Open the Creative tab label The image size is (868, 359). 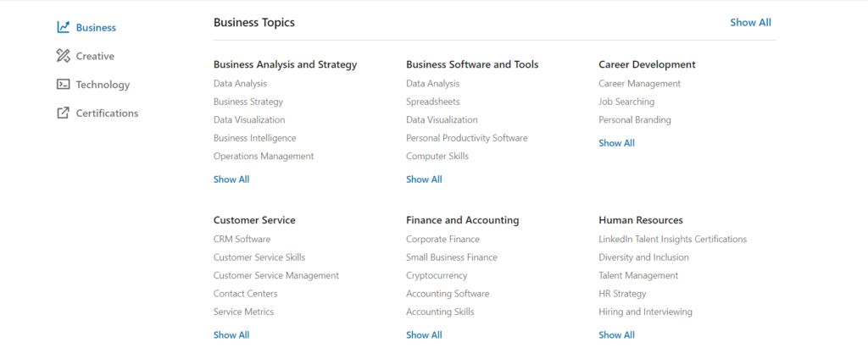(95, 56)
